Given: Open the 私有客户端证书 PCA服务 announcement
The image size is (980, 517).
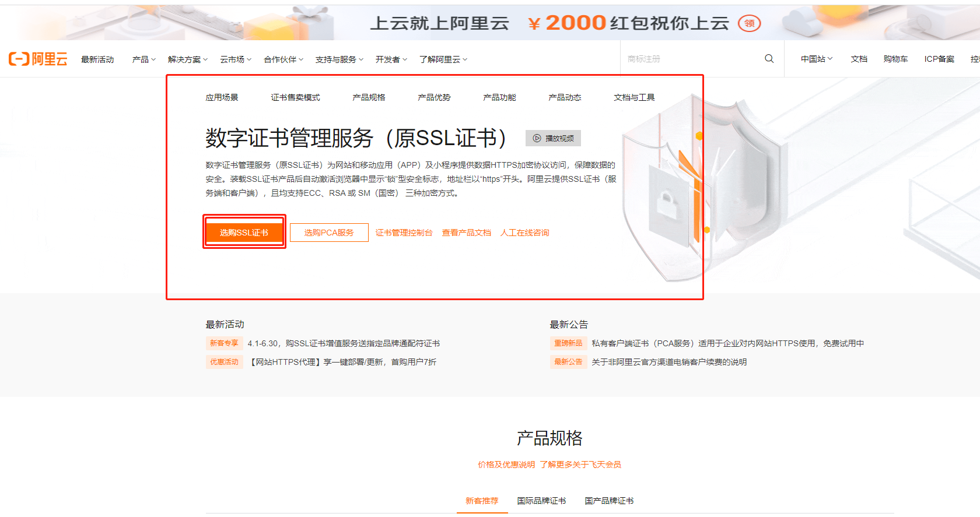Looking at the screenshot, I should pyautogui.click(x=727, y=343).
